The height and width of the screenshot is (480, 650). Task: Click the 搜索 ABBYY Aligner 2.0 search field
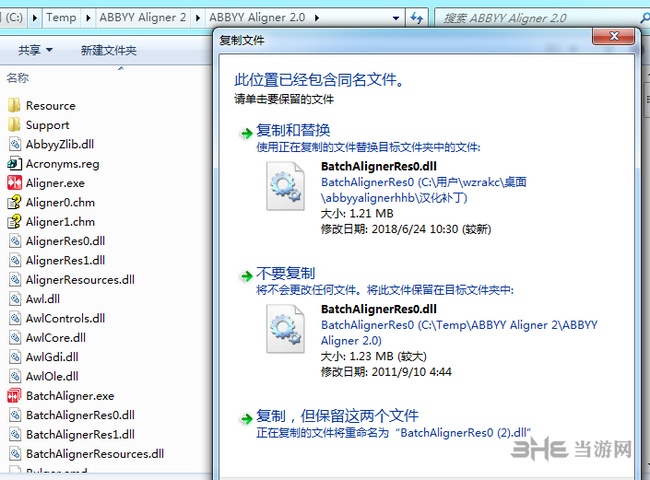pos(537,18)
